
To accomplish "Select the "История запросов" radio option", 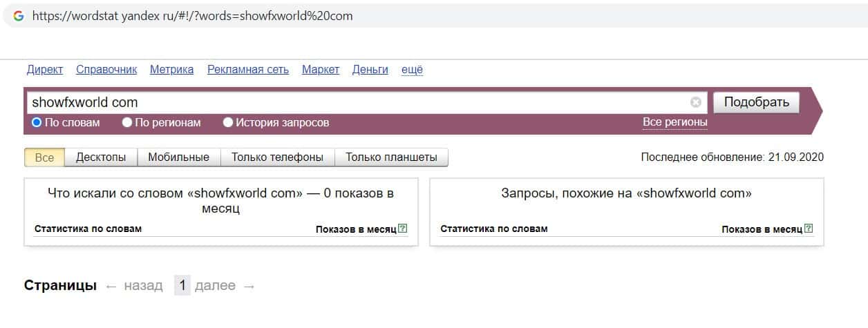I will coord(228,123).
